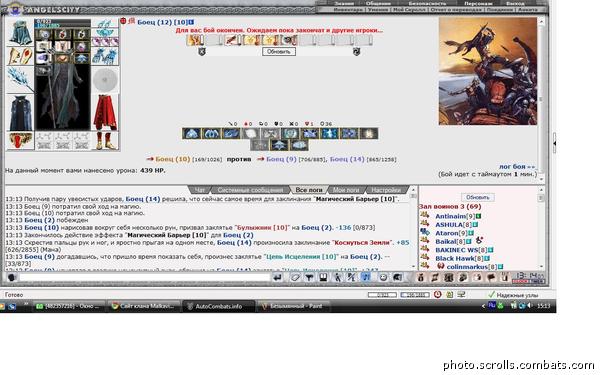This screenshot has width=600, height=375.
Task: Open the Ataron player name in the room list
Action: click(447, 233)
